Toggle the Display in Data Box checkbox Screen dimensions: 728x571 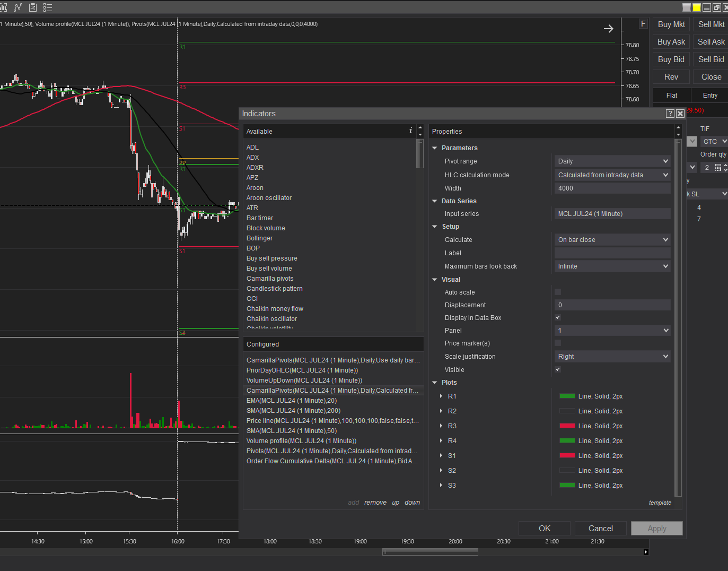click(x=558, y=317)
